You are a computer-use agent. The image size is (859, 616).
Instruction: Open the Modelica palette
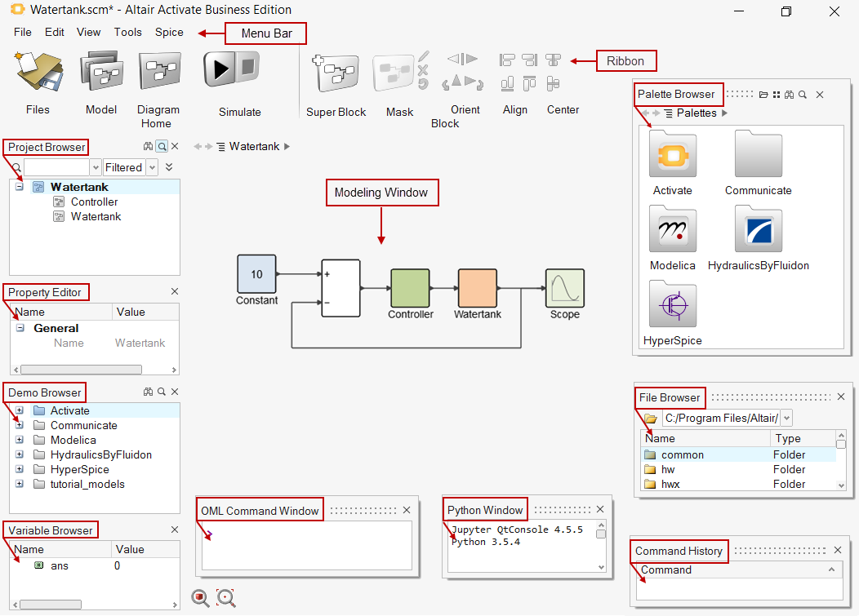(672, 230)
